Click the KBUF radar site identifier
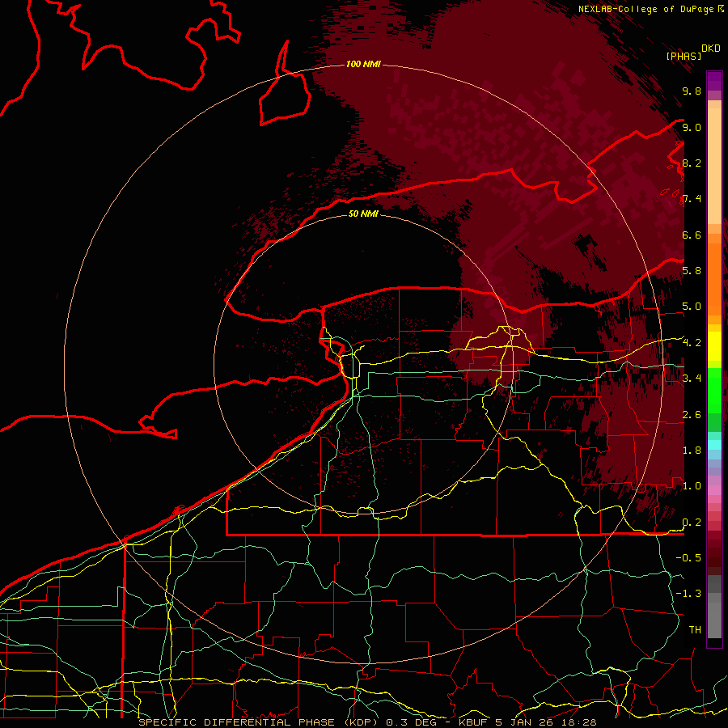728x728 pixels. point(473,722)
